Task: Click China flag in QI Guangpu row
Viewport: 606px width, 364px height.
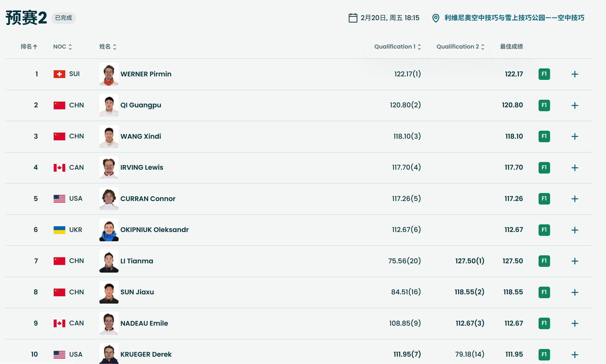Action: click(59, 105)
